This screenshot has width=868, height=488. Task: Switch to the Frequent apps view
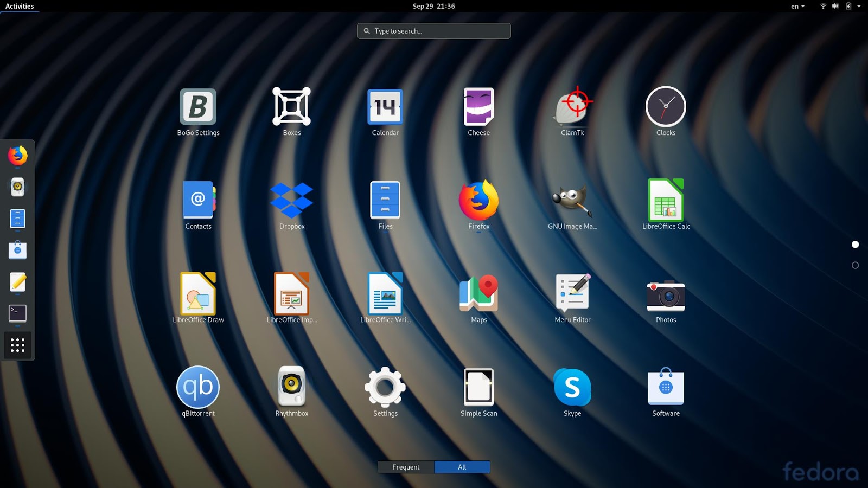click(x=405, y=467)
